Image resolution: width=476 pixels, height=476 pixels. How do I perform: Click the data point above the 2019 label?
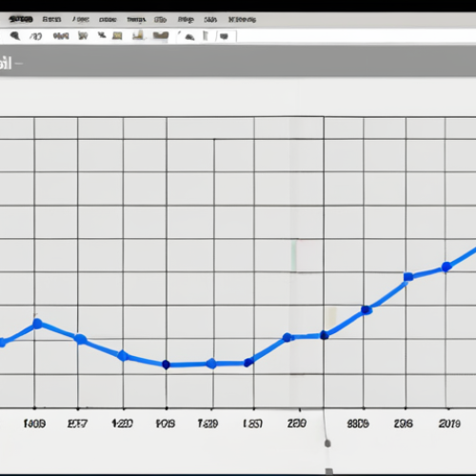pos(446,267)
